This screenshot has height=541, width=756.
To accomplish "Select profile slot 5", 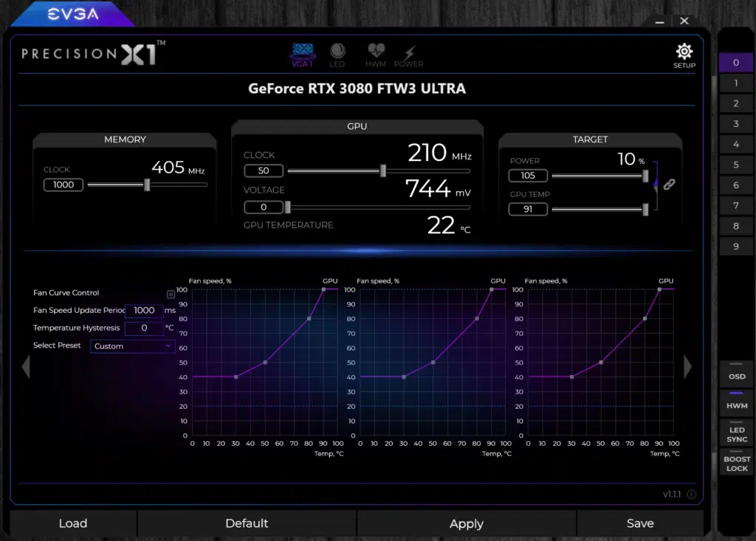I will pos(736,165).
